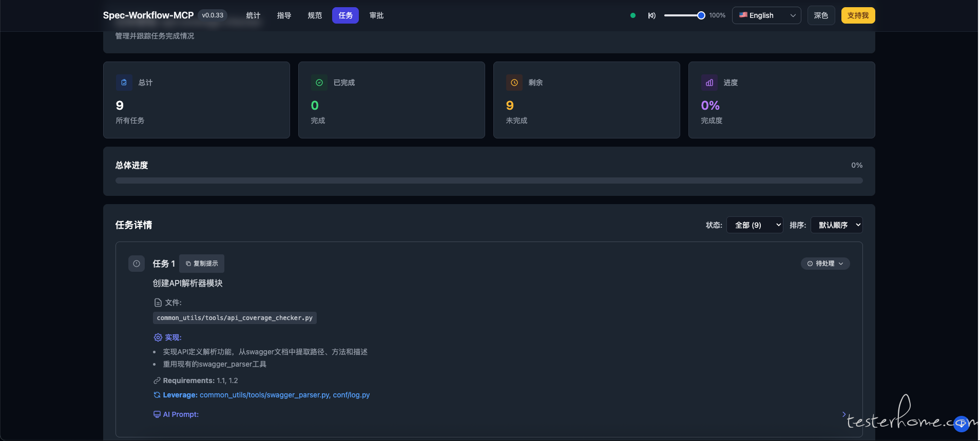Click the status circle icon beside 任务 1

coord(137,264)
